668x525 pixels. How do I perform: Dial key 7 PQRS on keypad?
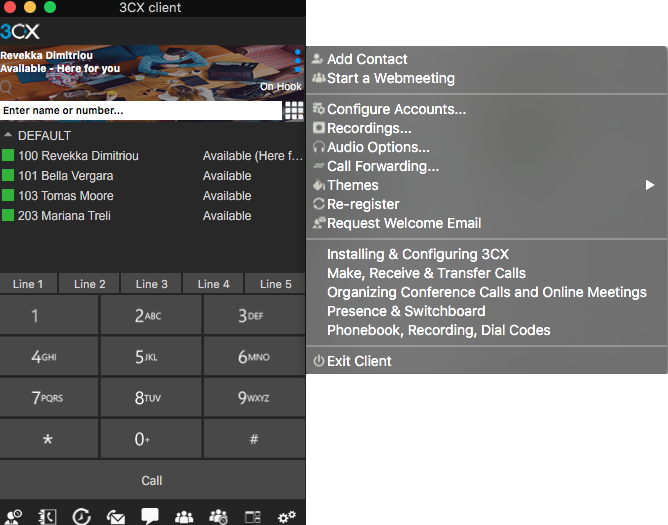pyautogui.click(x=49, y=397)
